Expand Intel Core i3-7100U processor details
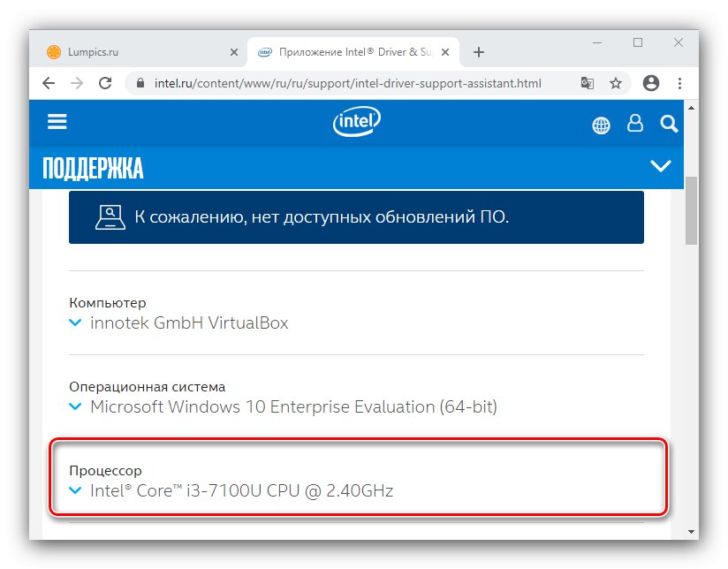728x569 pixels. click(76, 491)
